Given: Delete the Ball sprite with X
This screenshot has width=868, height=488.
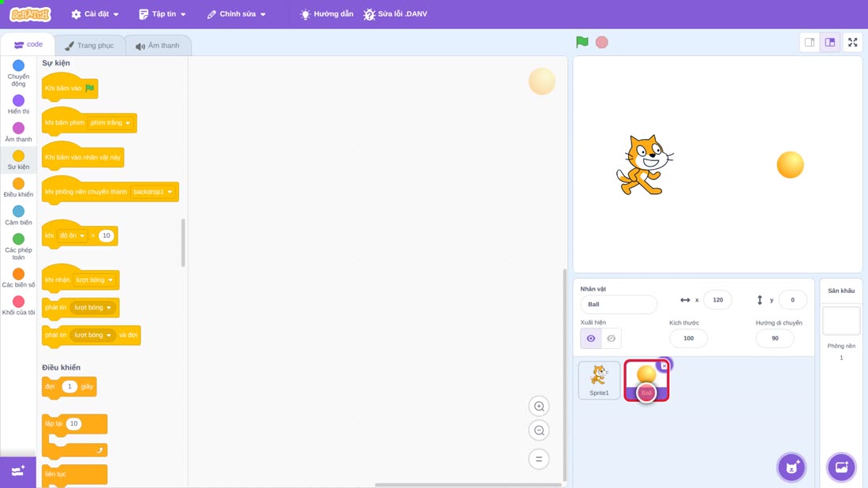Looking at the screenshot, I should click(x=664, y=366).
